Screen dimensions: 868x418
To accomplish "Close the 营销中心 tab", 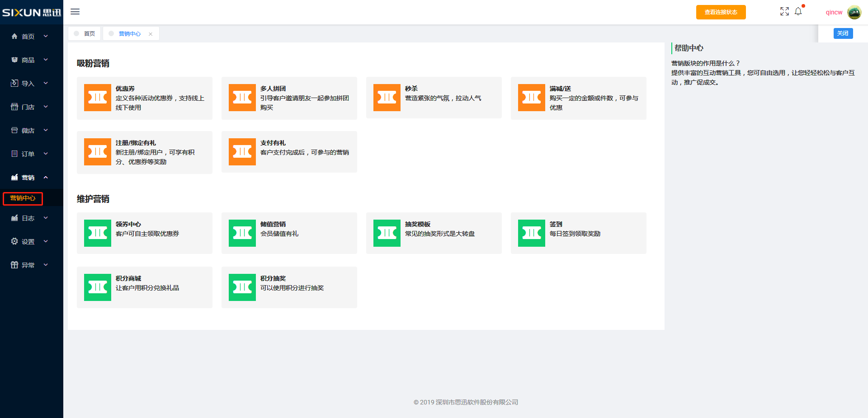I will 151,34.
